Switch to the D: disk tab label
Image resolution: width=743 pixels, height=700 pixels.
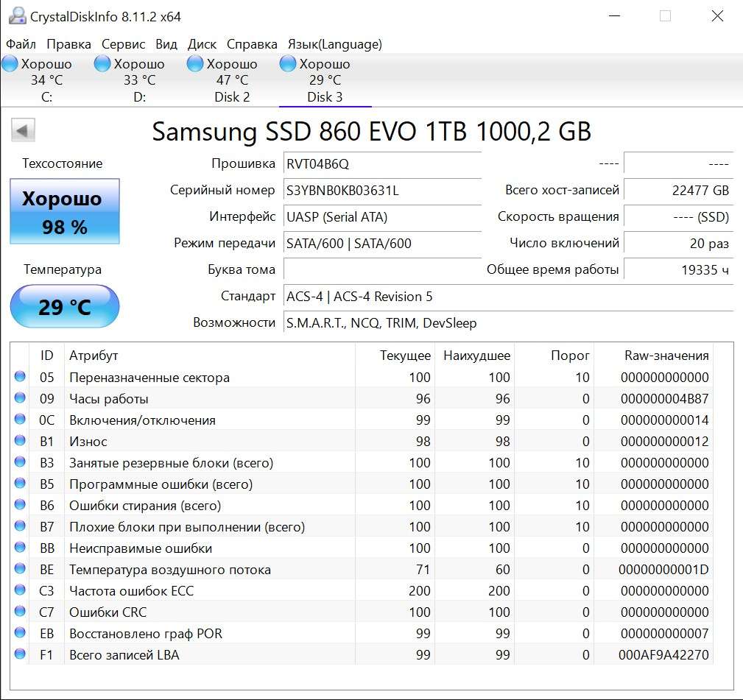pyautogui.click(x=139, y=97)
